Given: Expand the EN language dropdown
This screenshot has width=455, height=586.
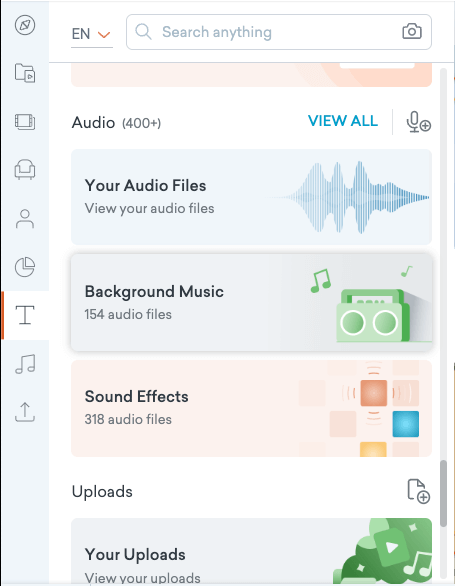Looking at the screenshot, I should pos(92,34).
